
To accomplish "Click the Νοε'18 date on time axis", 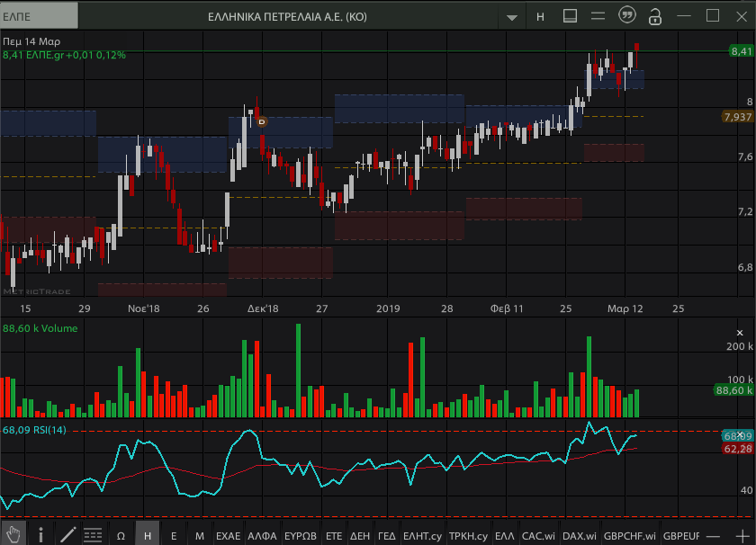I will pyautogui.click(x=144, y=308).
